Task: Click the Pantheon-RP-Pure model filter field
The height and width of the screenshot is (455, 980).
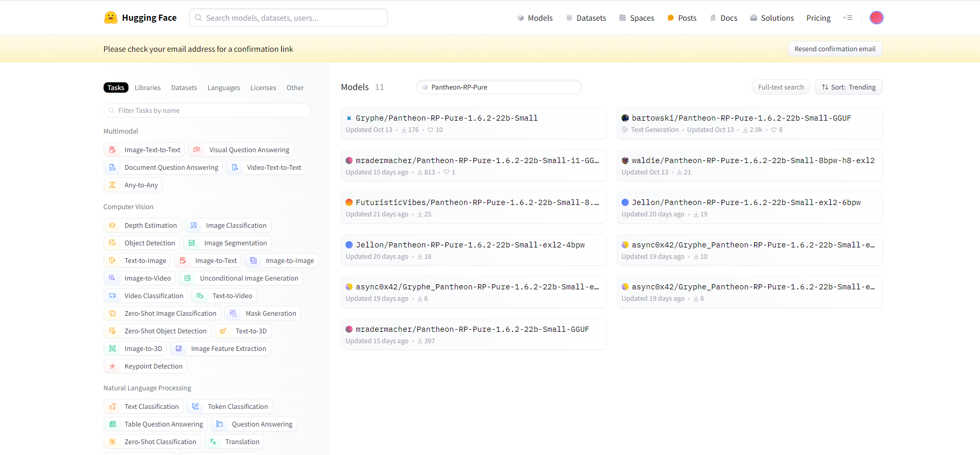Action: (x=499, y=87)
